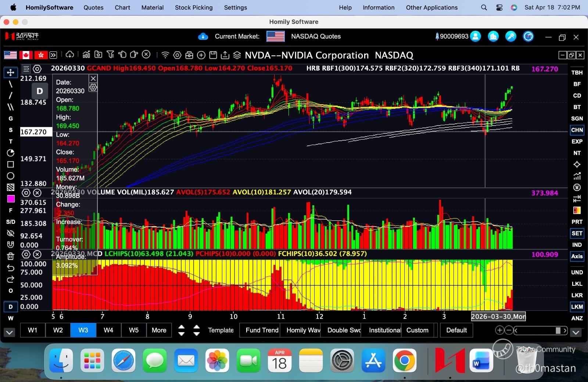Expand more markets with double-arrow icon

coord(53,55)
